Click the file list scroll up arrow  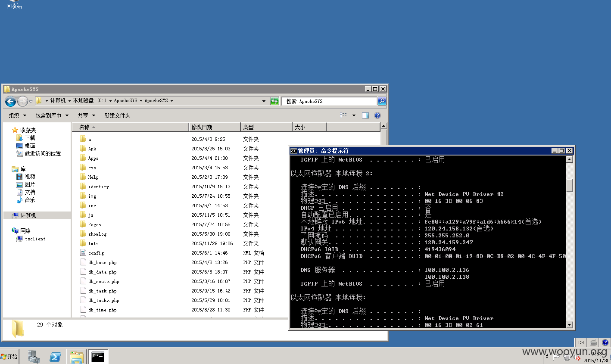(x=383, y=126)
